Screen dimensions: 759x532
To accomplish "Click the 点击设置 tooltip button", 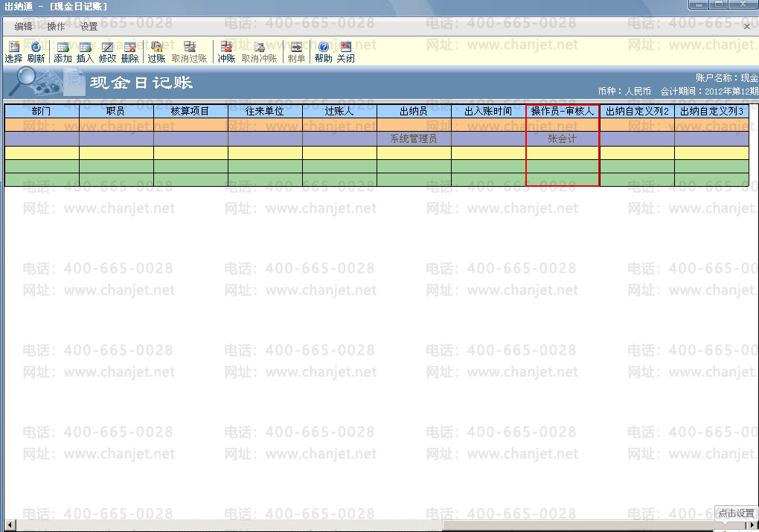I will 736,513.
